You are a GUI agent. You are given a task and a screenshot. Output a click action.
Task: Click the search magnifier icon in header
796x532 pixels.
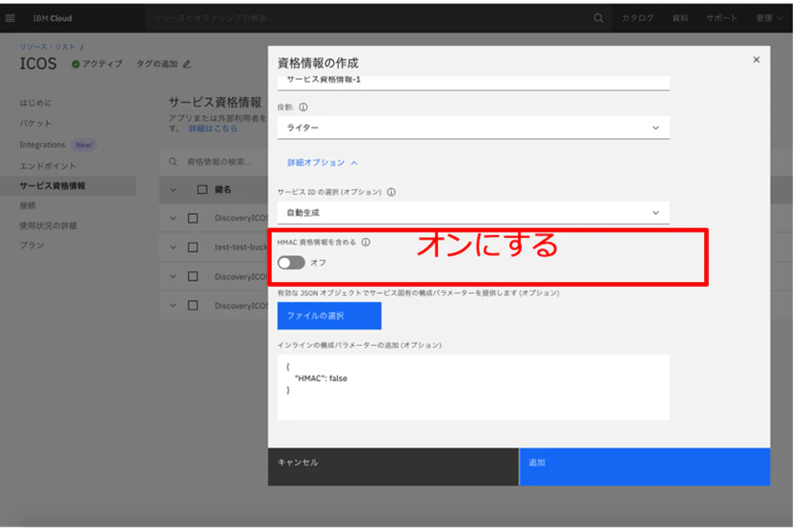[599, 18]
